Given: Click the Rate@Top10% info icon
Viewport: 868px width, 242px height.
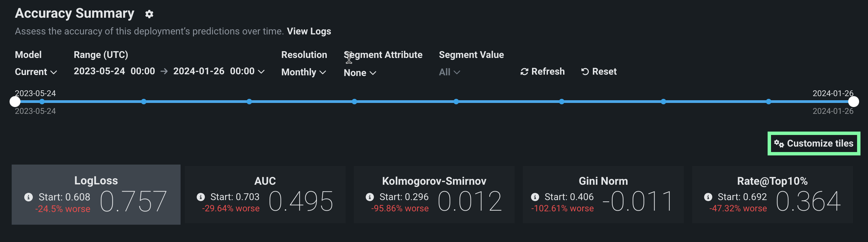Looking at the screenshot, I should (x=708, y=197).
